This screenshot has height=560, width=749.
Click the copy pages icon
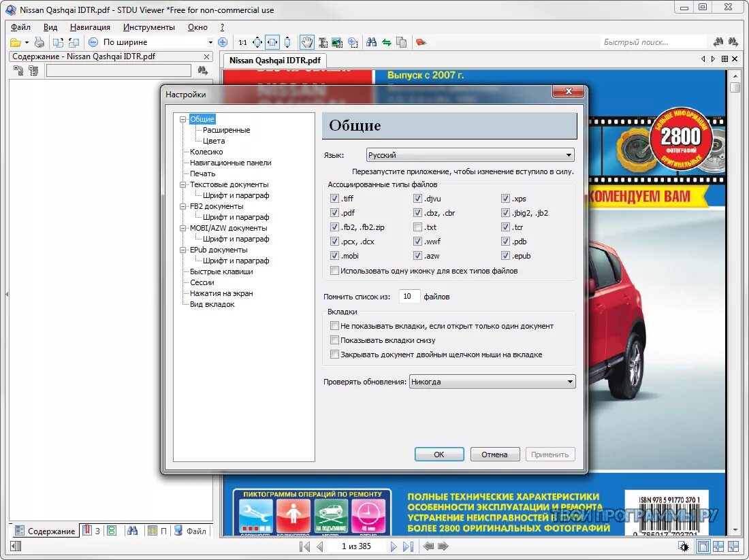(401, 42)
